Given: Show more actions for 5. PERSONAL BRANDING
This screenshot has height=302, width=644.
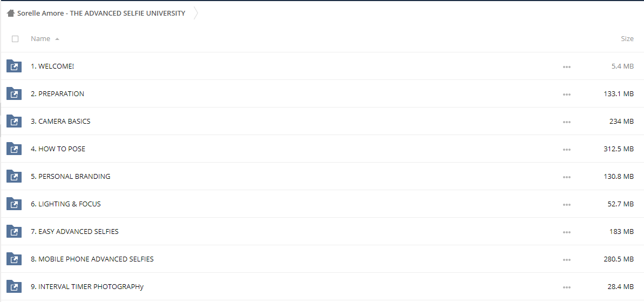Looking at the screenshot, I should 567,177.
